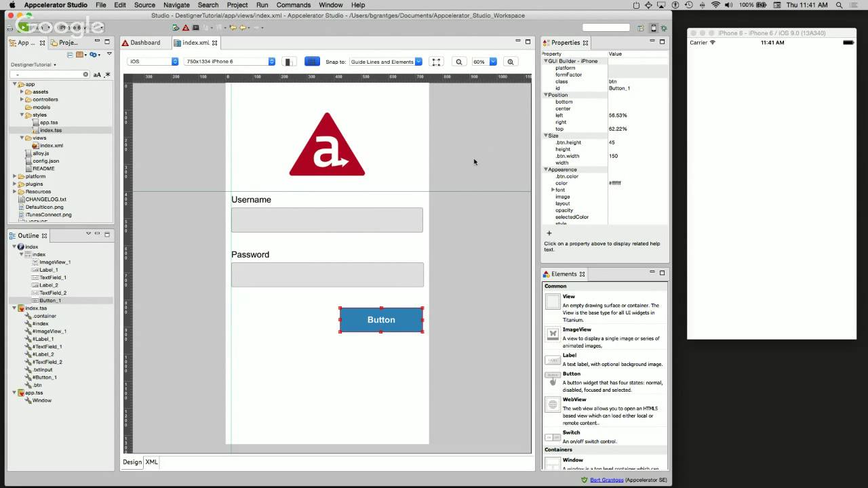Expand the platform folder
Image resolution: width=868 pixels, height=488 pixels.
pyautogui.click(x=15, y=176)
